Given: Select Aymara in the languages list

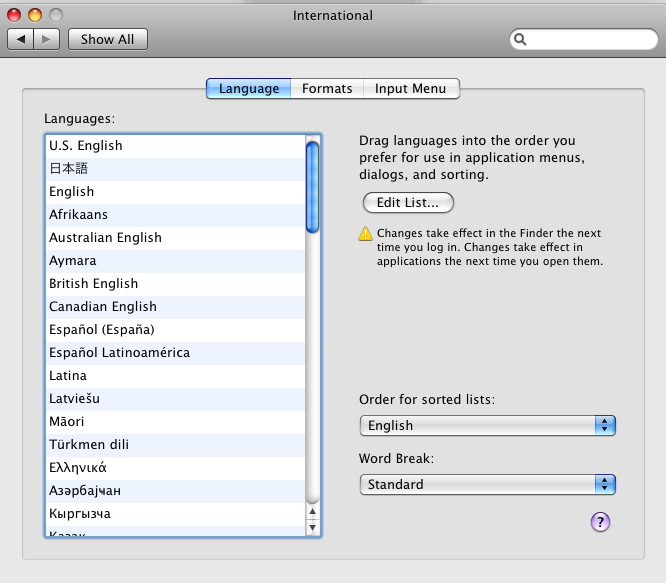Looking at the screenshot, I should (x=175, y=261).
